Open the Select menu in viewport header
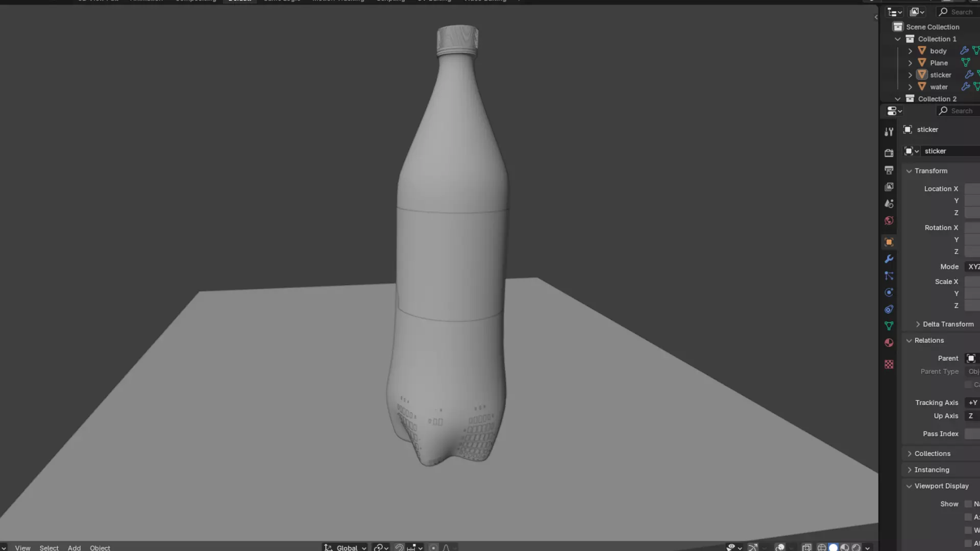The height and width of the screenshot is (551, 980). (x=49, y=547)
